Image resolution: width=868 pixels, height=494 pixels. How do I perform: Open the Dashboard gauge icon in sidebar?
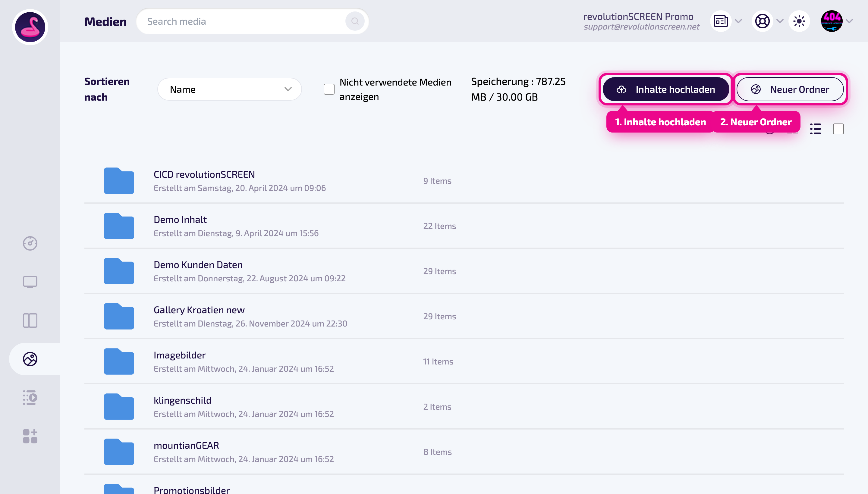(x=30, y=243)
